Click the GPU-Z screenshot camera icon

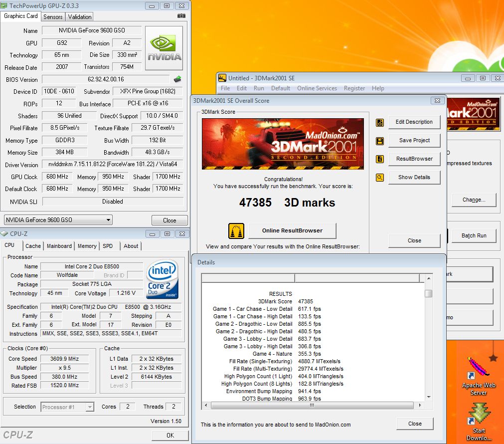[x=181, y=16]
